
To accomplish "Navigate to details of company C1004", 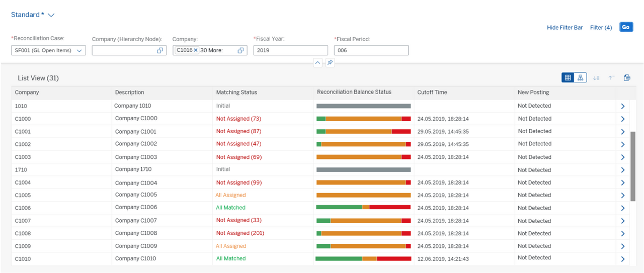I will pos(622,183).
